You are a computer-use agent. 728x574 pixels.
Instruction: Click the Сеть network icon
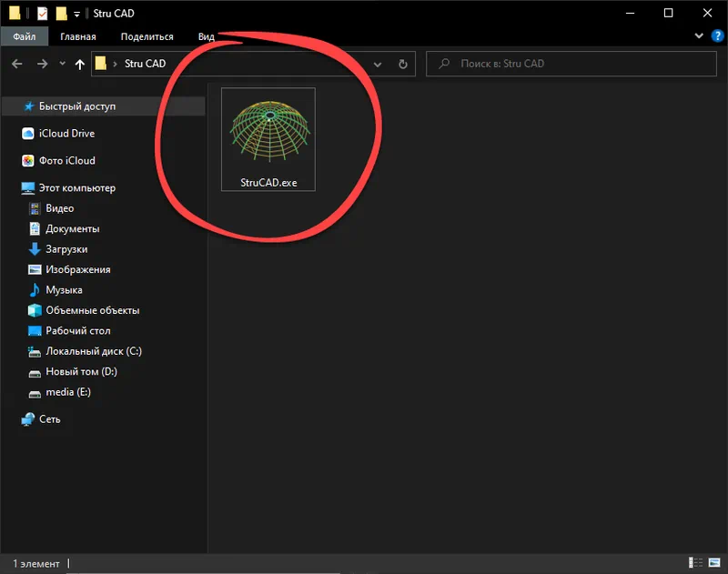pyautogui.click(x=28, y=419)
